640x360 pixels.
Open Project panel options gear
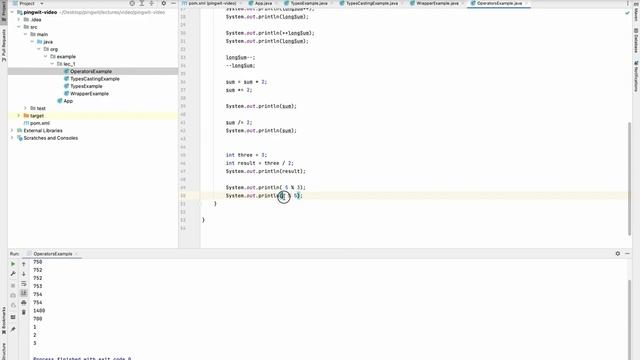point(164,3)
